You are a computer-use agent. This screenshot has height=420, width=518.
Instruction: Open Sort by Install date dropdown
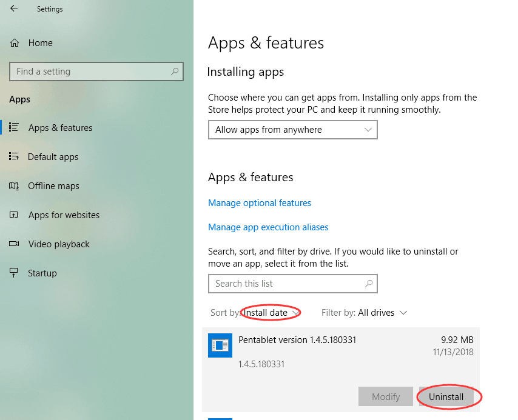tap(271, 313)
